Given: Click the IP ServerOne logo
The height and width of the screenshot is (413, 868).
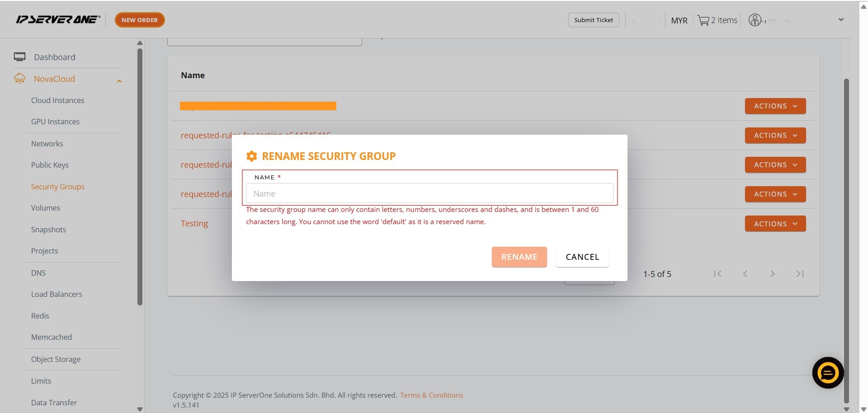Looking at the screenshot, I should [x=58, y=19].
